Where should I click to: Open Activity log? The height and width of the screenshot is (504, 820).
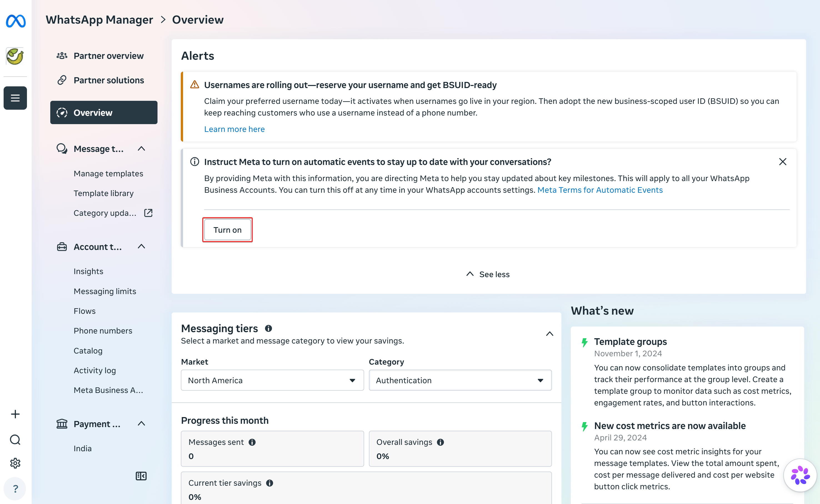95,370
